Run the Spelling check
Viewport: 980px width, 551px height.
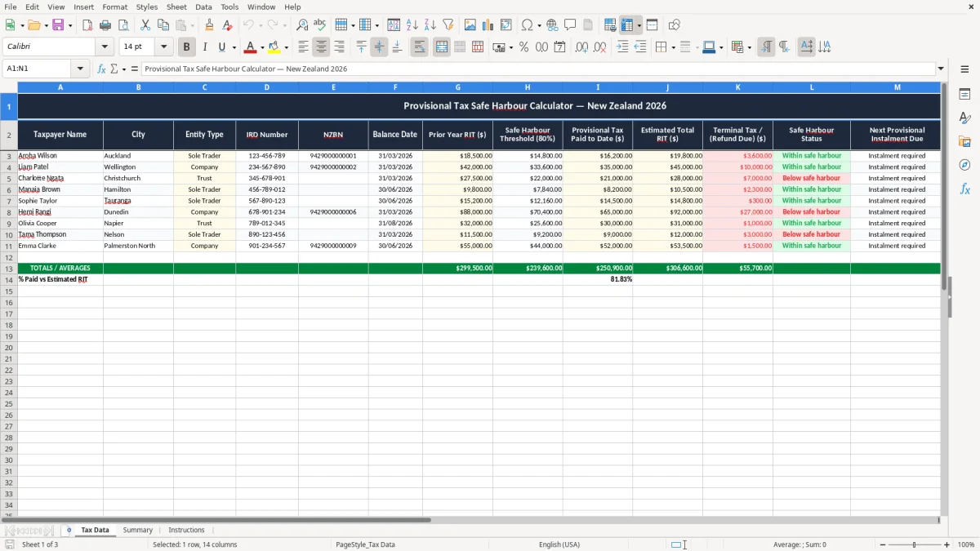tap(320, 25)
